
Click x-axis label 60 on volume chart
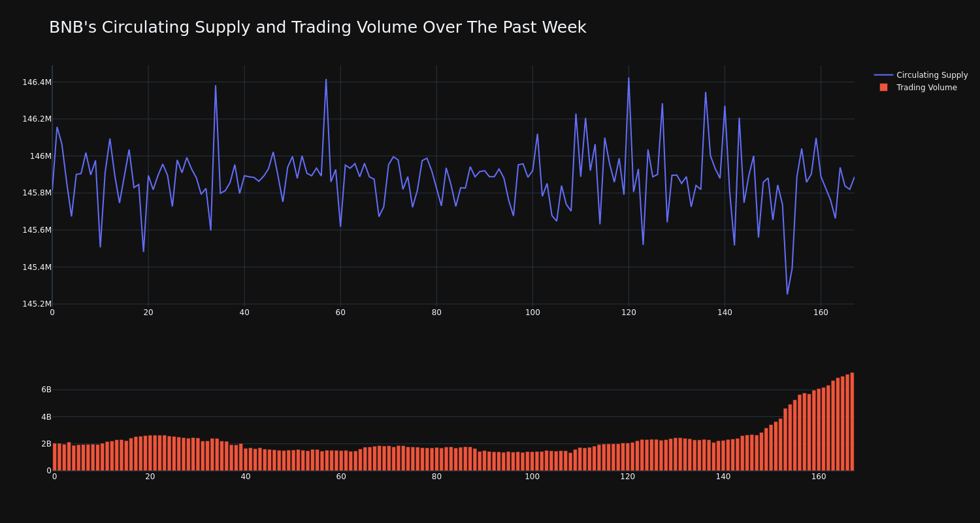pos(341,477)
